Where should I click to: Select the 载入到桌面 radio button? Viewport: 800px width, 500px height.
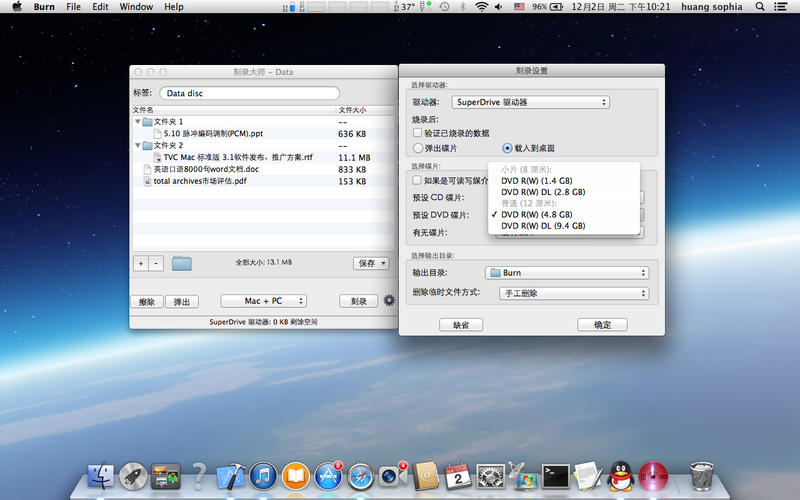coord(507,148)
